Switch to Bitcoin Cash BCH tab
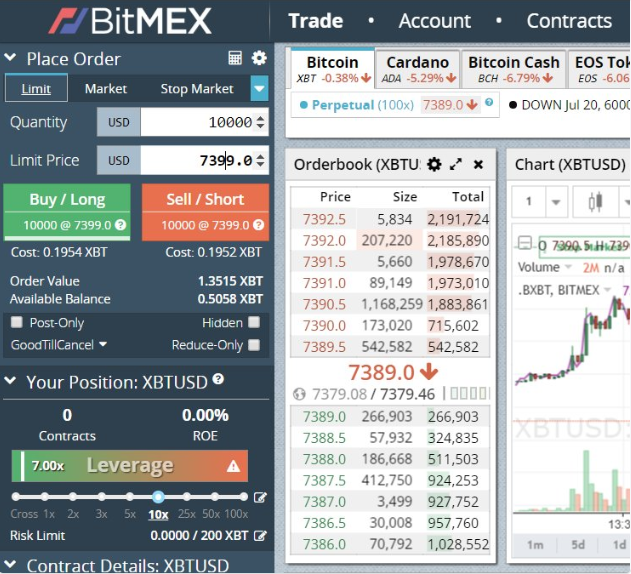The image size is (631, 574). click(x=514, y=69)
